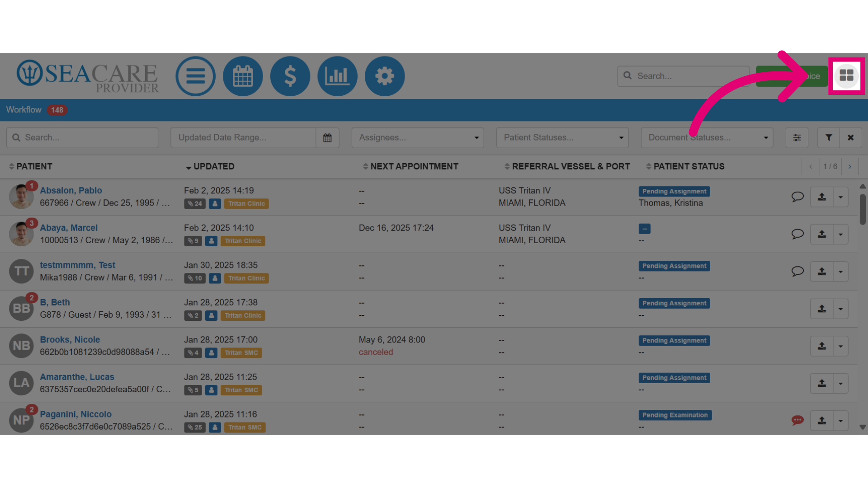The image size is (868, 488).
Task: Sort by PATIENT column header
Action: pyautogui.click(x=31, y=166)
